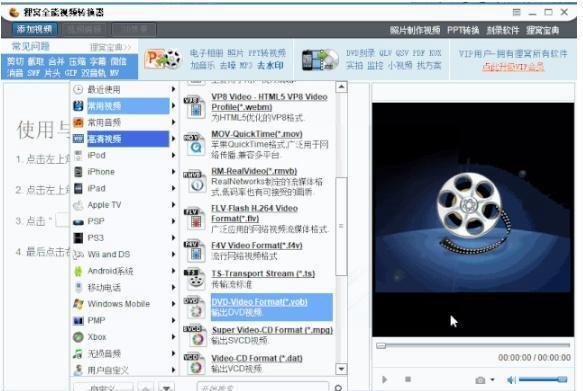Click the 常用音频 music icon

(78, 122)
